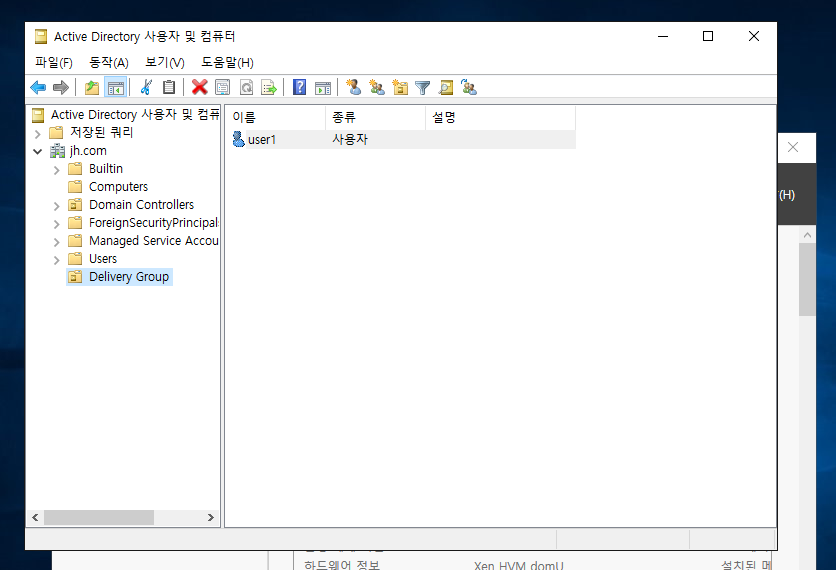The height and width of the screenshot is (570, 836).
Task: Click the tree horizontal scrollbar thumb
Action: pyautogui.click(x=99, y=517)
